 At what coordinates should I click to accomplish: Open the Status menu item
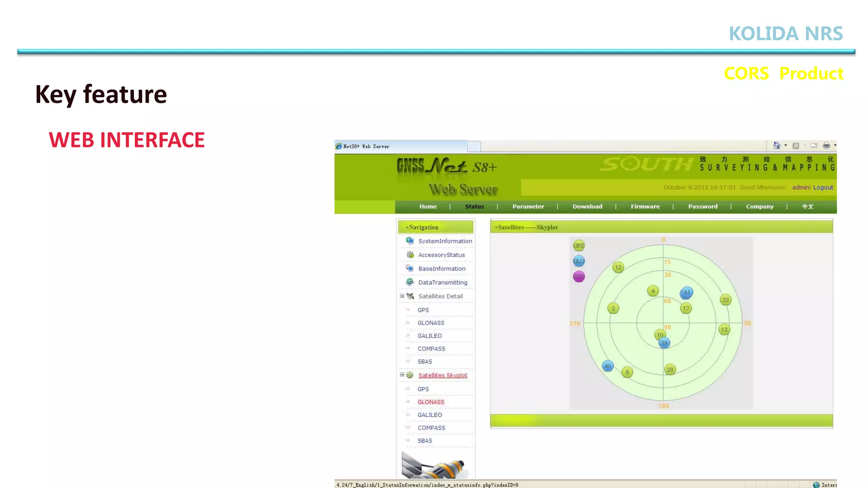coord(474,206)
